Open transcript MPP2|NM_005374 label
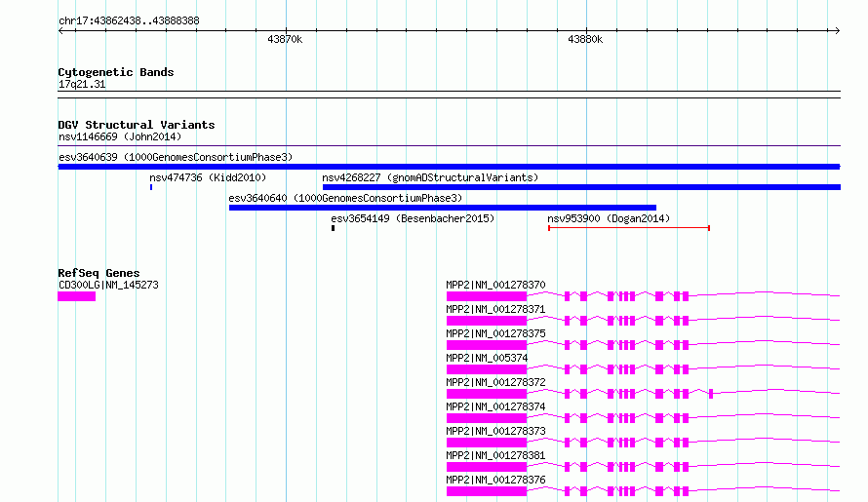Viewport: 868px width, 502px height. [487, 358]
